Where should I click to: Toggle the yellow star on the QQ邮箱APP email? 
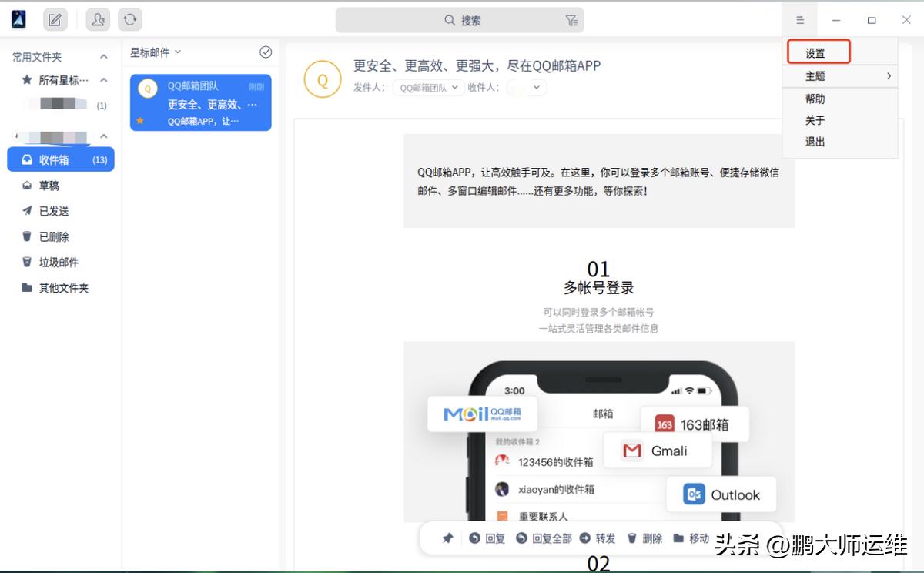[x=139, y=120]
